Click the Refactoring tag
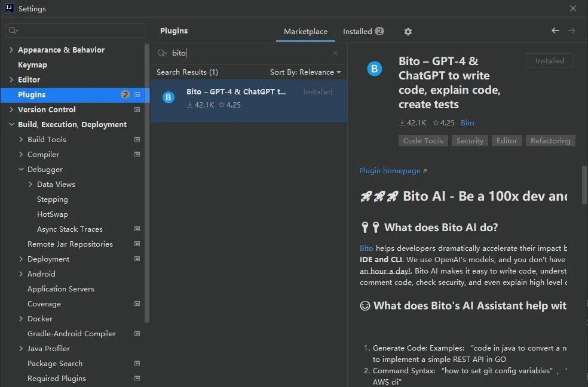 point(550,141)
